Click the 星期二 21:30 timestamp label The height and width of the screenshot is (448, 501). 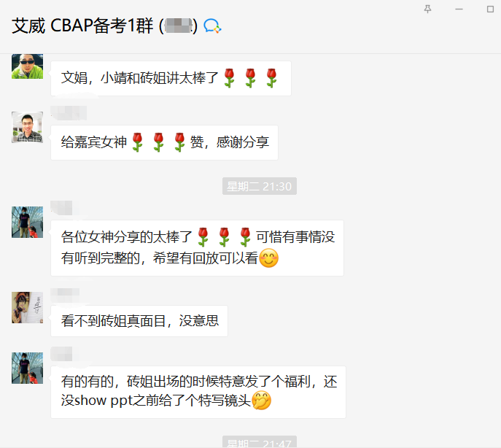click(x=260, y=186)
